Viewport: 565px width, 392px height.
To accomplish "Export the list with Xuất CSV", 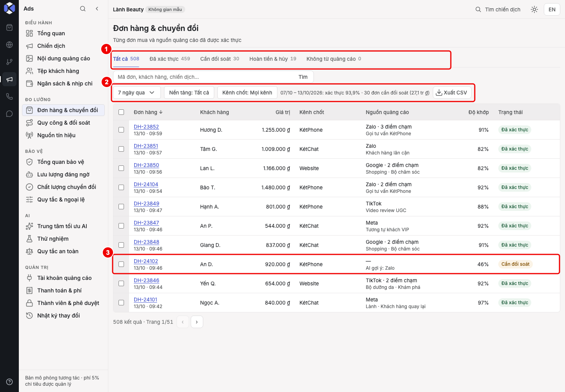I will [x=452, y=93].
